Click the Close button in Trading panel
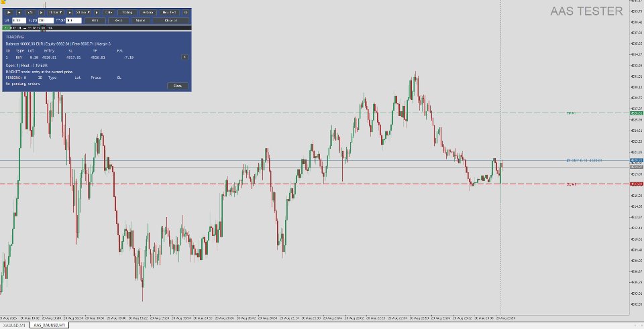This screenshot has width=644, height=329. pyautogui.click(x=178, y=86)
